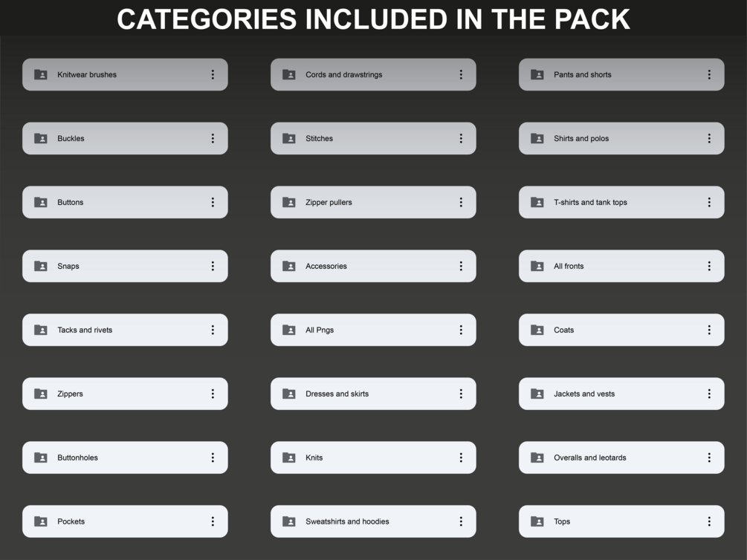Viewport: 747px width, 560px height.
Task: Expand options for T-shirts and tank tops
Action: tap(709, 202)
